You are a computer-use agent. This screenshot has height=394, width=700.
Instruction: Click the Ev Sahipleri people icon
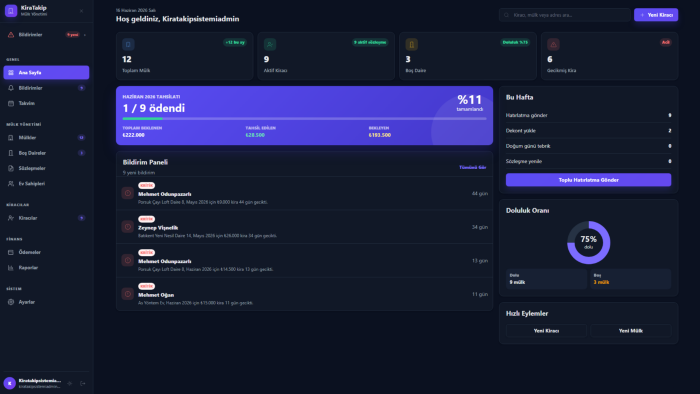pos(11,183)
